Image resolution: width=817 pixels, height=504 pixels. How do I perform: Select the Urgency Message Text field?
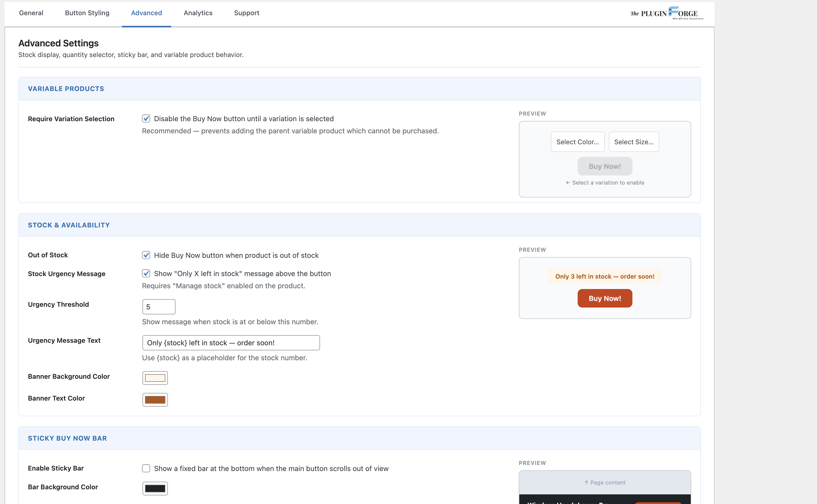[x=231, y=342]
